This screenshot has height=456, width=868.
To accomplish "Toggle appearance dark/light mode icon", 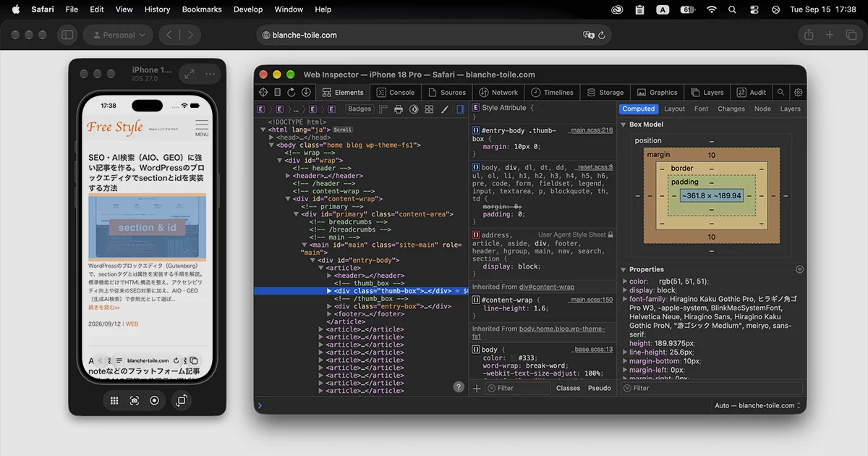I will point(414,109).
